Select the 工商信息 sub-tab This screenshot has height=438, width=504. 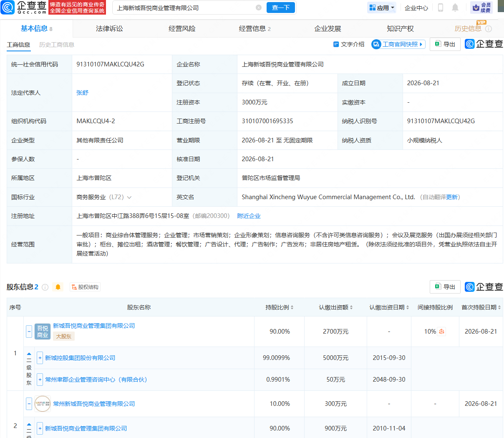pyautogui.click(x=18, y=45)
